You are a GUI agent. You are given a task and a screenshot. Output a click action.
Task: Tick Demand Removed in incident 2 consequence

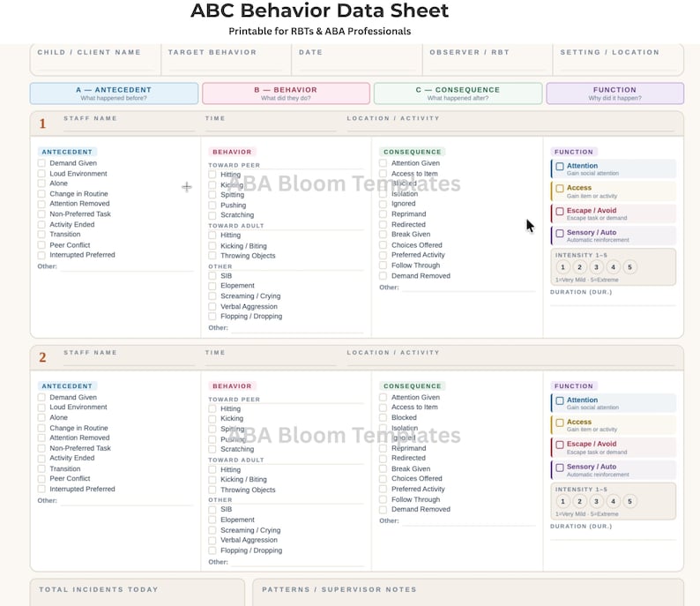point(383,510)
